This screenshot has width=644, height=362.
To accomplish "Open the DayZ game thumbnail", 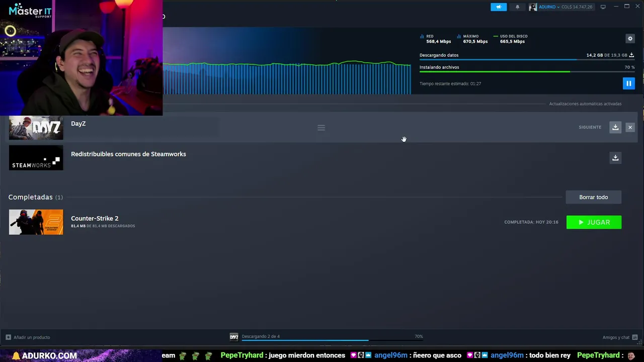I will tap(36, 128).
